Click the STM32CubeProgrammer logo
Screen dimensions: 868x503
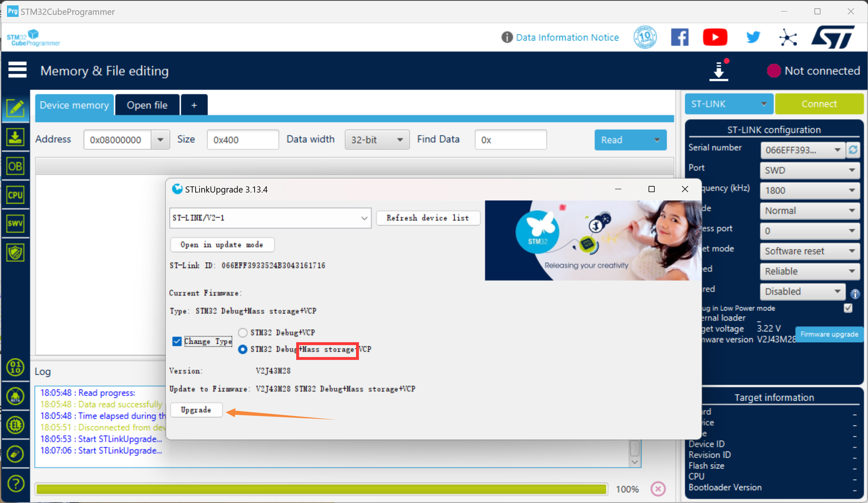[33, 38]
